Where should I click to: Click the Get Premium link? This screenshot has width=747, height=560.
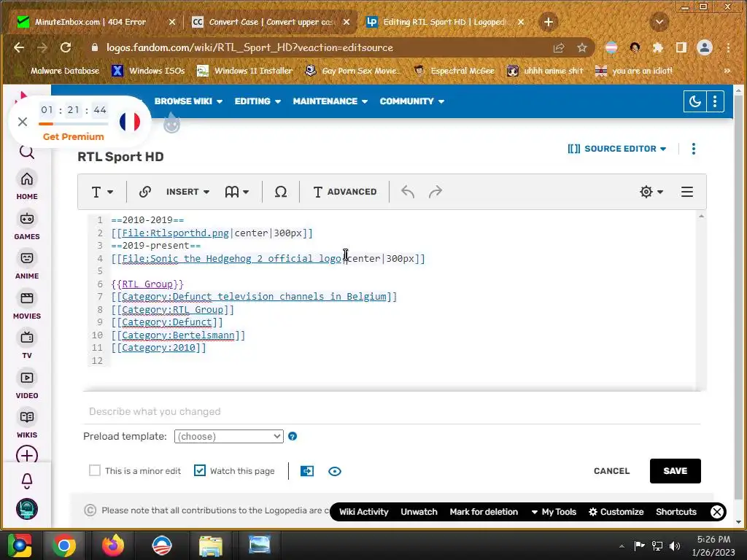[74, 136]
